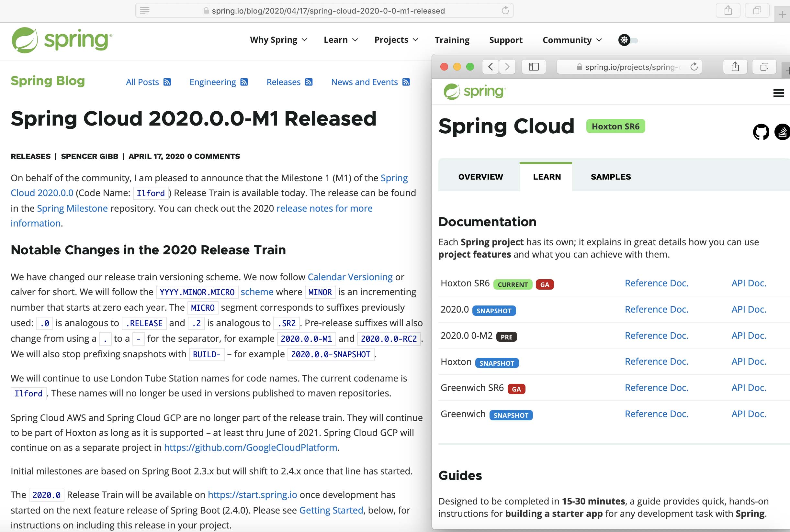Follow the Spring Milestone repository link
The height and width of the screenshot is (532, 790).
click(x=72, y=208)
